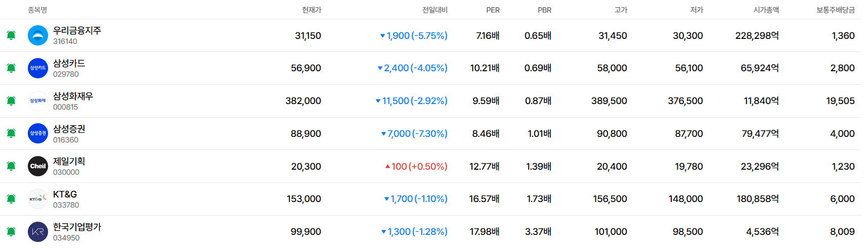The height and width of the screenshot is (248, 868).
Task: Select stock code 033780
Action: pyautogui.click(x=66, y=205)
